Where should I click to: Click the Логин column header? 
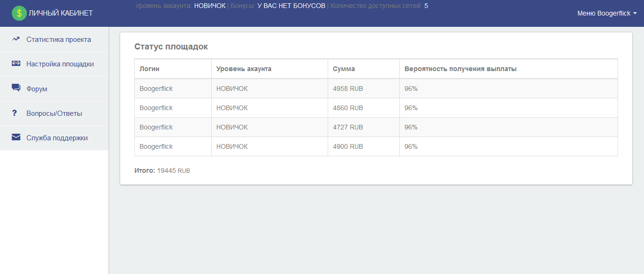149,69
